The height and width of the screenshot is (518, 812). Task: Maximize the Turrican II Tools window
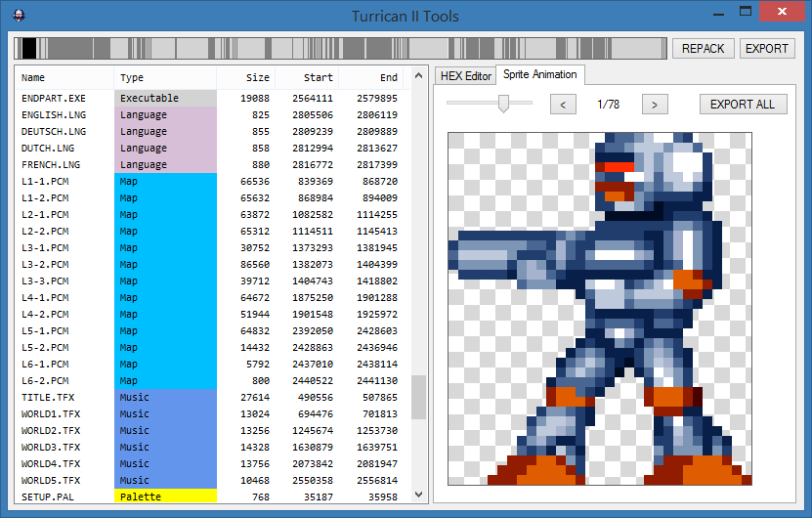(746, 12)
